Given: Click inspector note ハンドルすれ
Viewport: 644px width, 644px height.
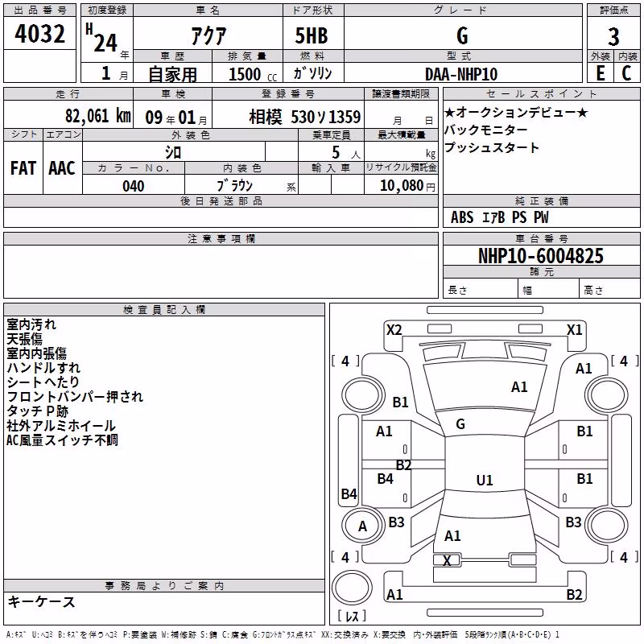Looking at the screenshot, I should click(43, 368).
